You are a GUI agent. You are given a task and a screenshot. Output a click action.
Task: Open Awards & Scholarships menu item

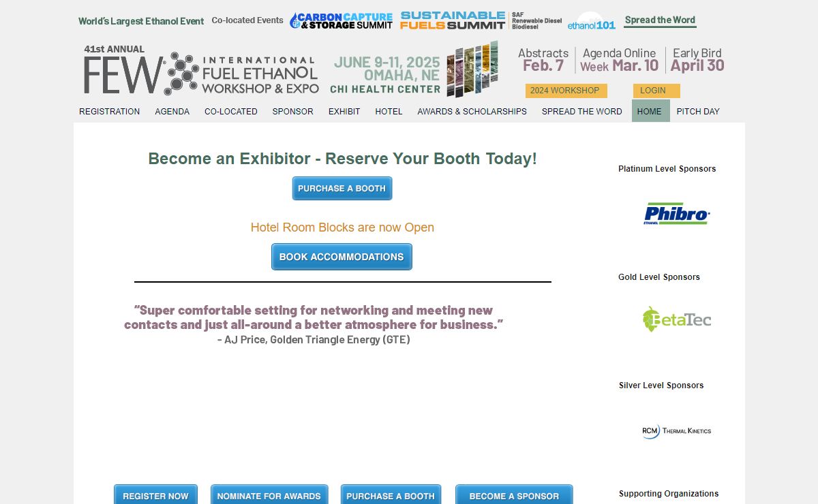click(472, 112)
